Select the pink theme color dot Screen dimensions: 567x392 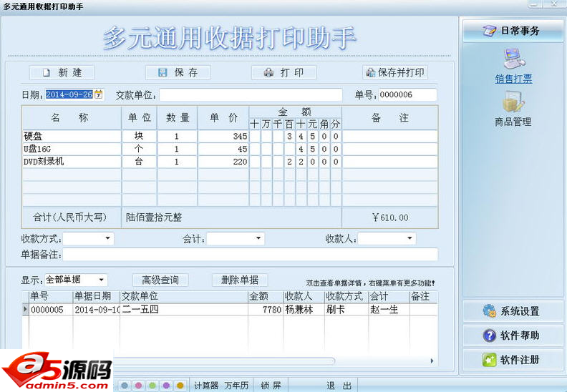138,386
